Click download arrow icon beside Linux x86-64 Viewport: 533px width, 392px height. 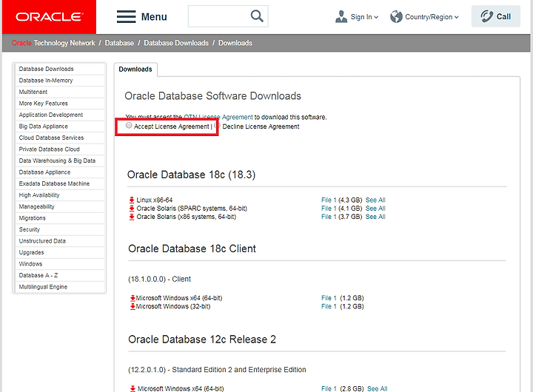(132, 200)
